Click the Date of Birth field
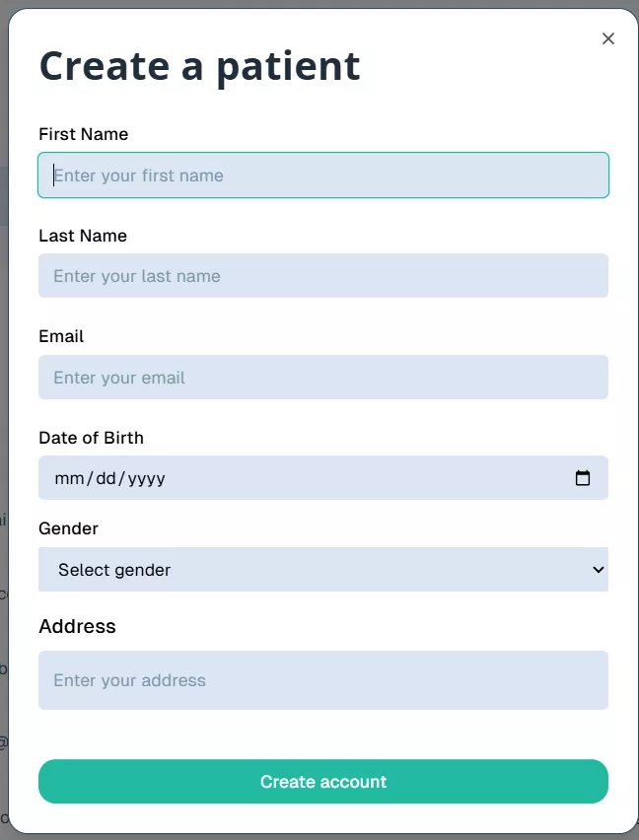This screenshot has height=840, width=639. pyautogui.click(x=296, y=477)
